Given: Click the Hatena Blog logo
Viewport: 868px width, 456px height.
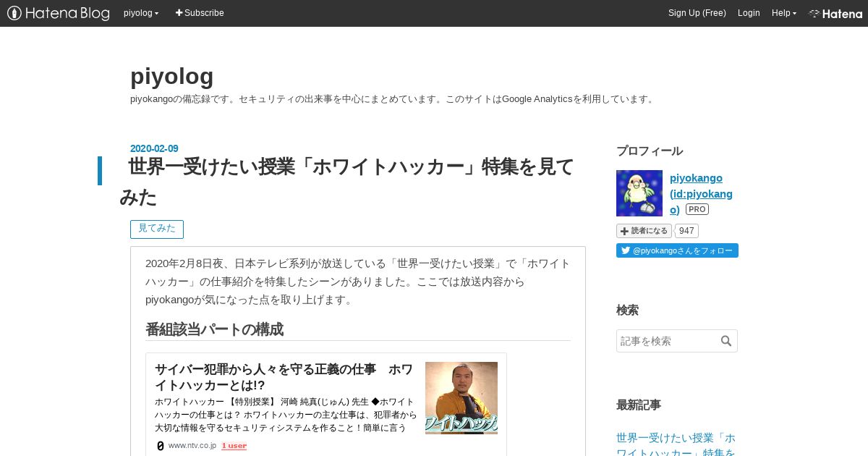Looking at the screenshot, I should coord(58,13).
